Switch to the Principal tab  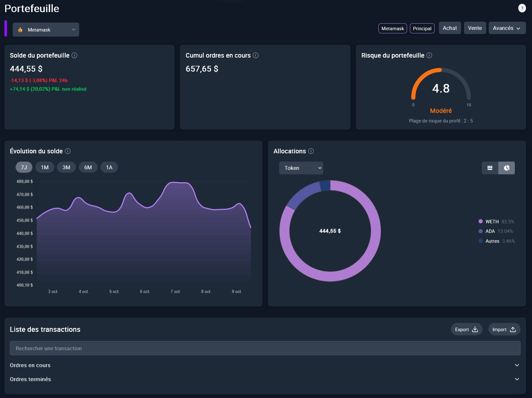click(x=422, y=28)
